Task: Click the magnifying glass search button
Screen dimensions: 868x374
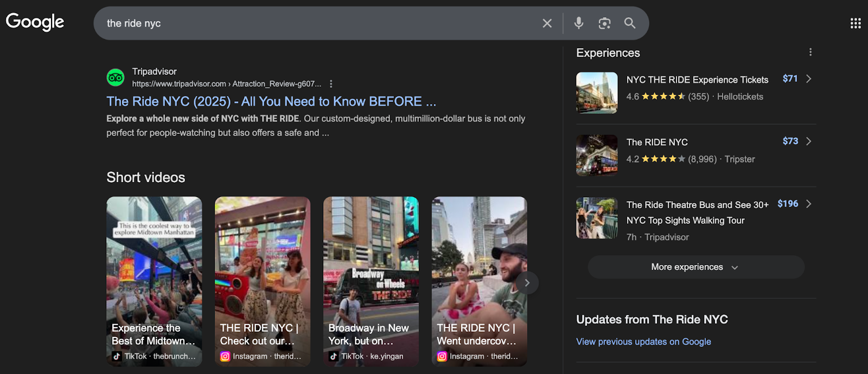Action: [630, 23]
